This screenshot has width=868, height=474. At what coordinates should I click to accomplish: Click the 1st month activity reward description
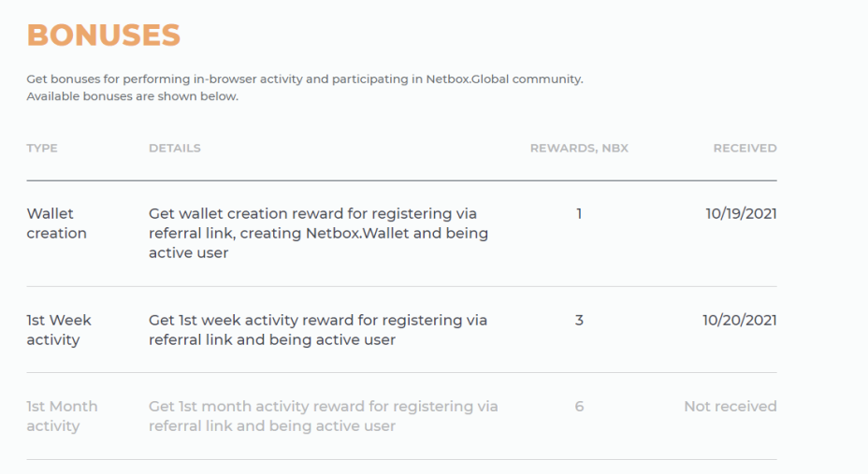(x=324, y=416)
